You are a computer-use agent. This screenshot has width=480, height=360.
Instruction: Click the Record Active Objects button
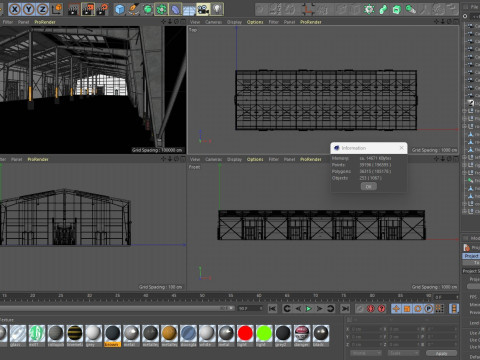click(x=360, y=309)
